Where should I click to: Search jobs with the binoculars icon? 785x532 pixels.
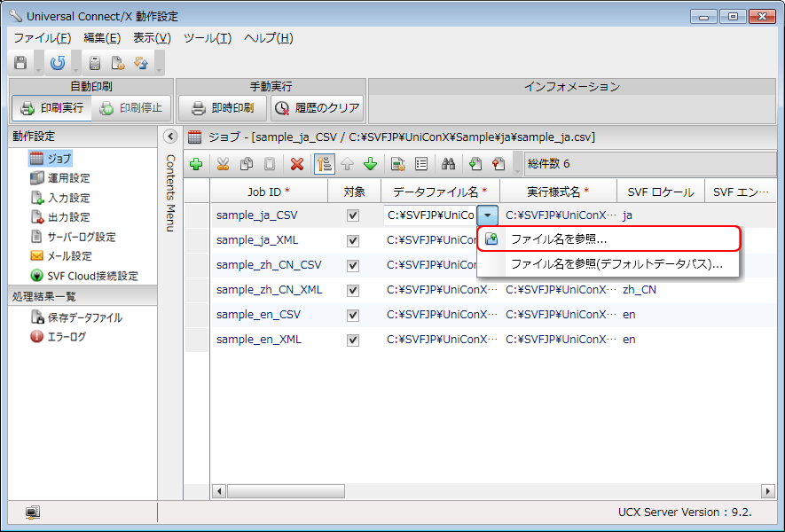click(448, 164)
